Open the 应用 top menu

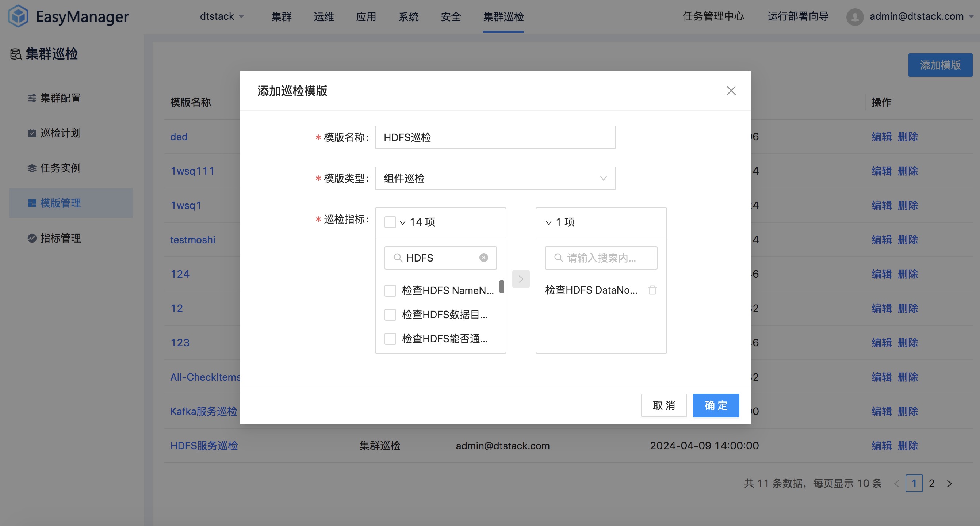(366, 16)
